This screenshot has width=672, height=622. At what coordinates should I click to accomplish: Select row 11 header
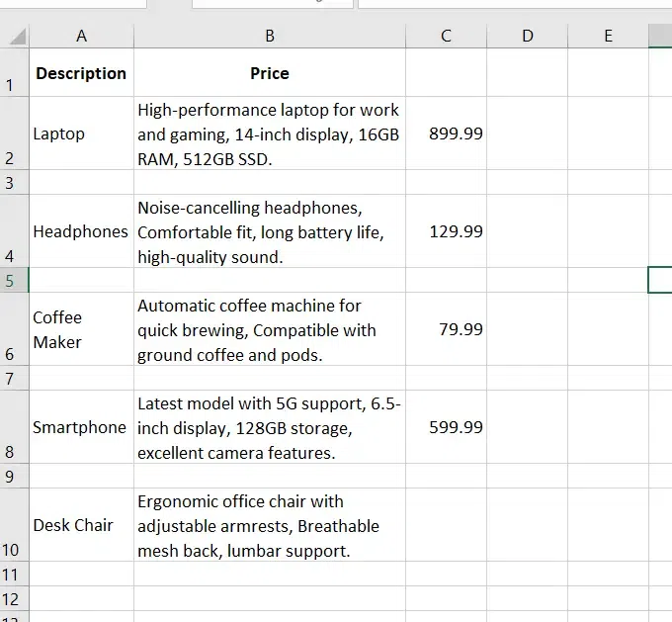coord(14,574)
